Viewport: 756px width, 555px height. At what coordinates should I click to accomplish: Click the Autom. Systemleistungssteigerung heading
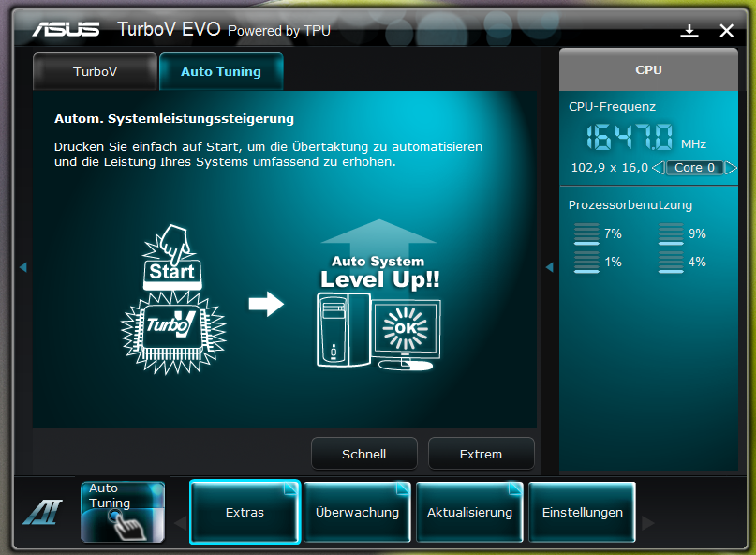174,119
